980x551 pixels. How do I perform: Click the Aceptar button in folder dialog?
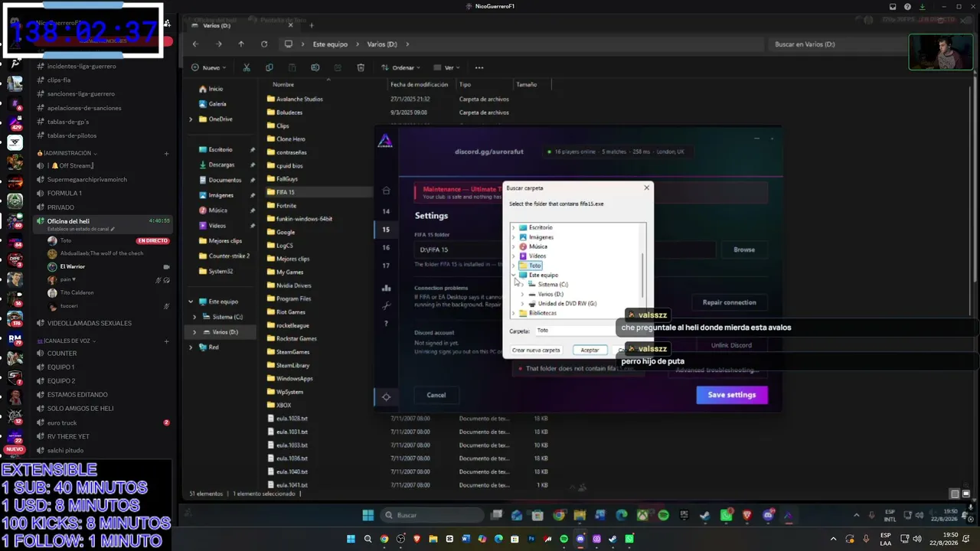click(590, 350)
